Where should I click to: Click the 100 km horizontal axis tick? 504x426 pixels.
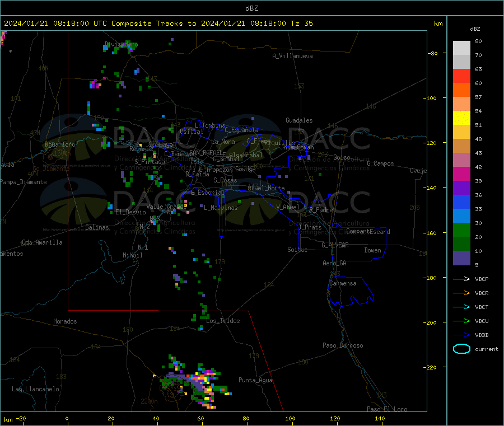290,418
